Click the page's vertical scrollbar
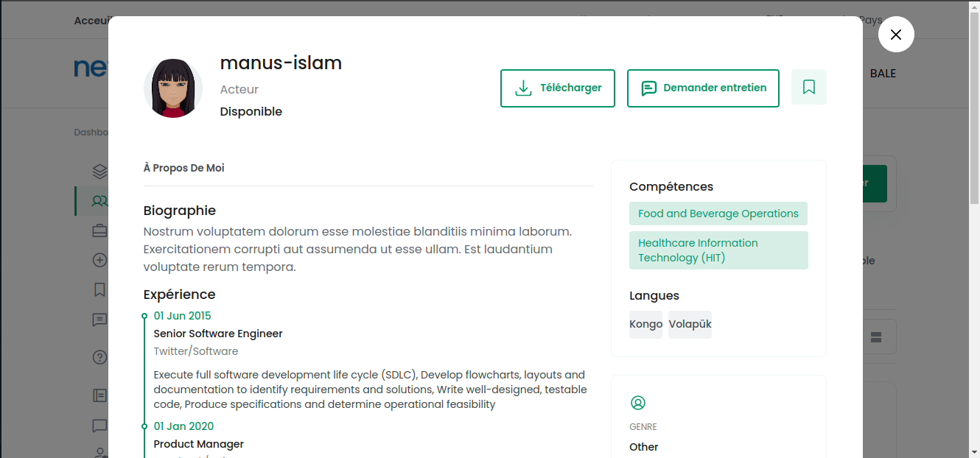Screen dimensions: 980x458 point(974,103)
